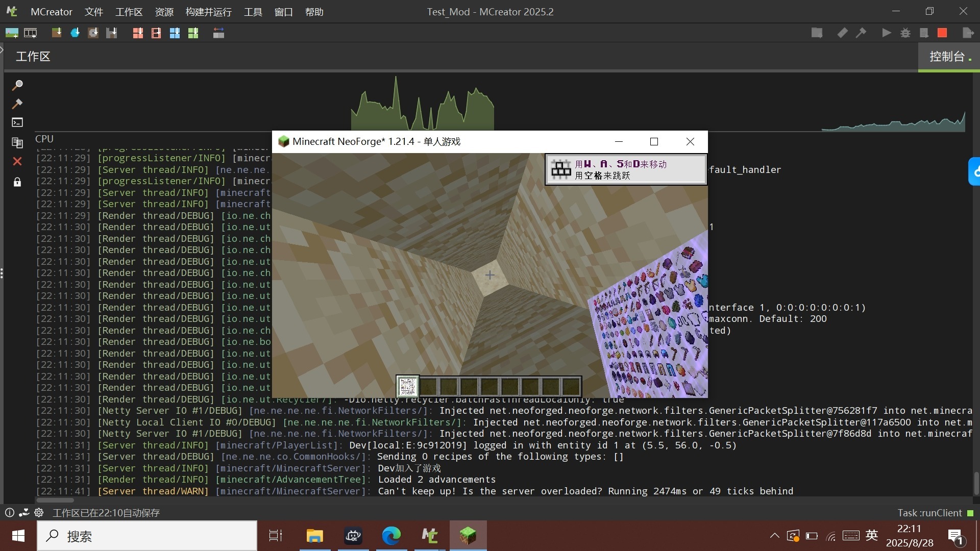Toggle the console scroll lock padlock
980x551 pixels.
tap(17, 182)
